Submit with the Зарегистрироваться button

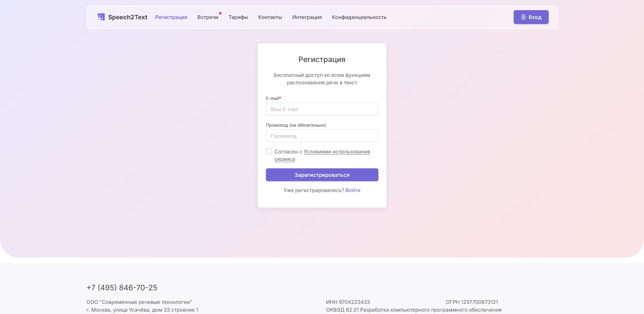coord(322,175)
